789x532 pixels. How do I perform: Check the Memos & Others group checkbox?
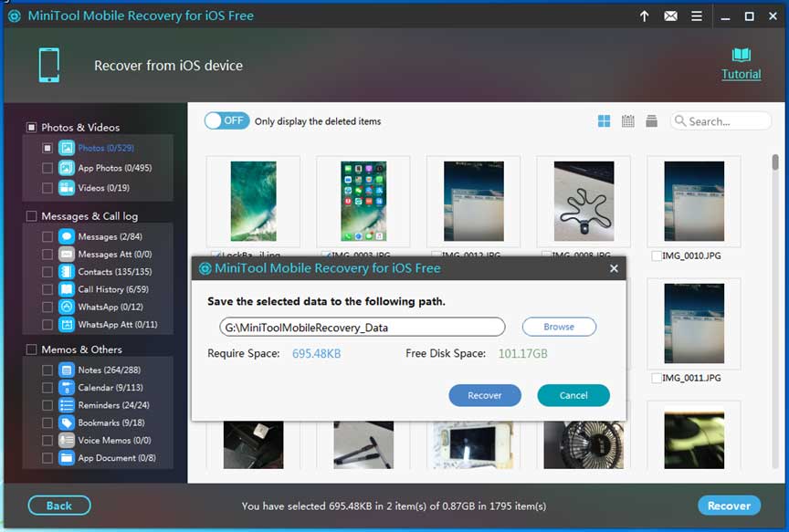(31, 349)
